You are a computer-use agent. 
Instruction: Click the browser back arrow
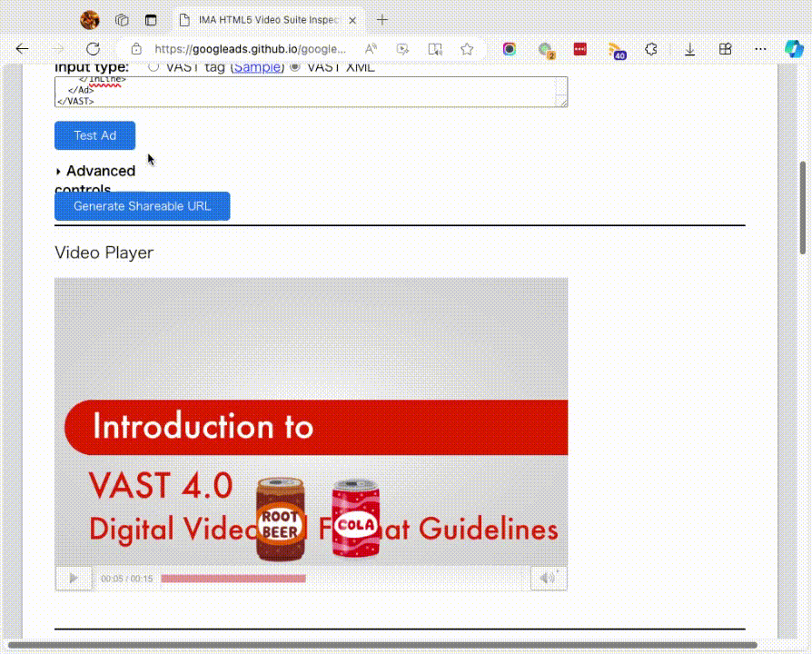(x=23, y=49)
